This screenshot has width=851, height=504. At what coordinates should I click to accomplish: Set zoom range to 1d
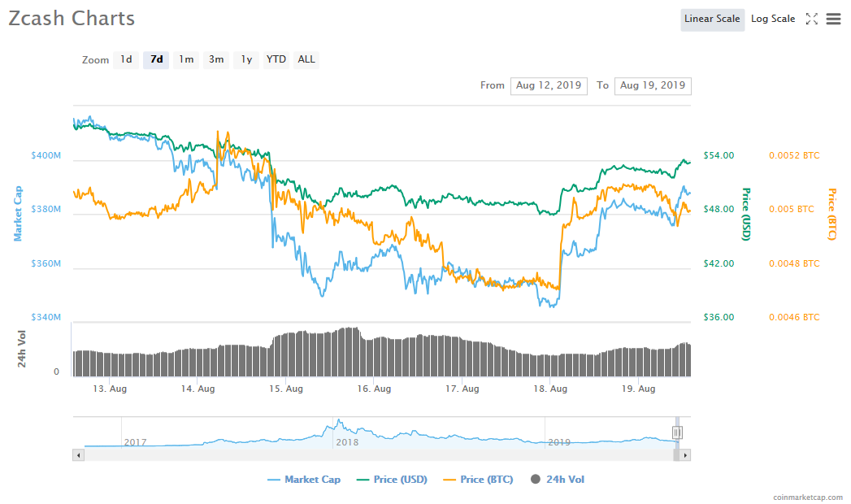(126, 59)
